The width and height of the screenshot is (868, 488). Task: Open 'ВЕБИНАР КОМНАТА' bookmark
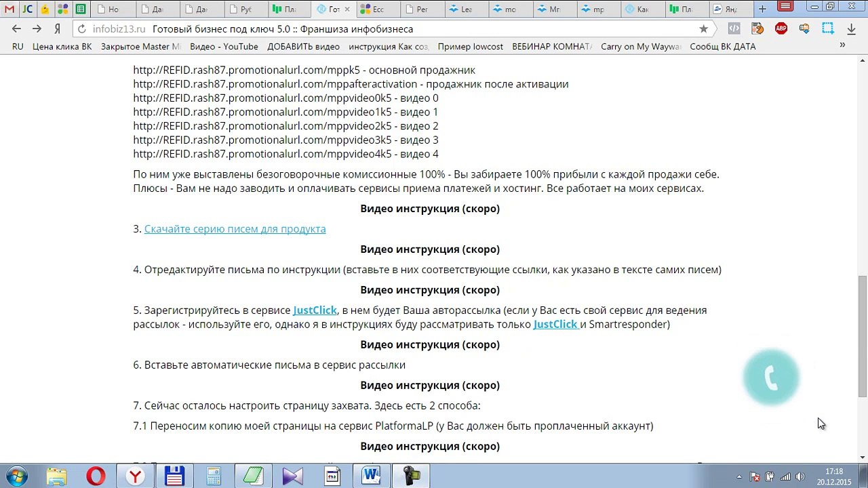pyautogui.click(x=552, y=47)
